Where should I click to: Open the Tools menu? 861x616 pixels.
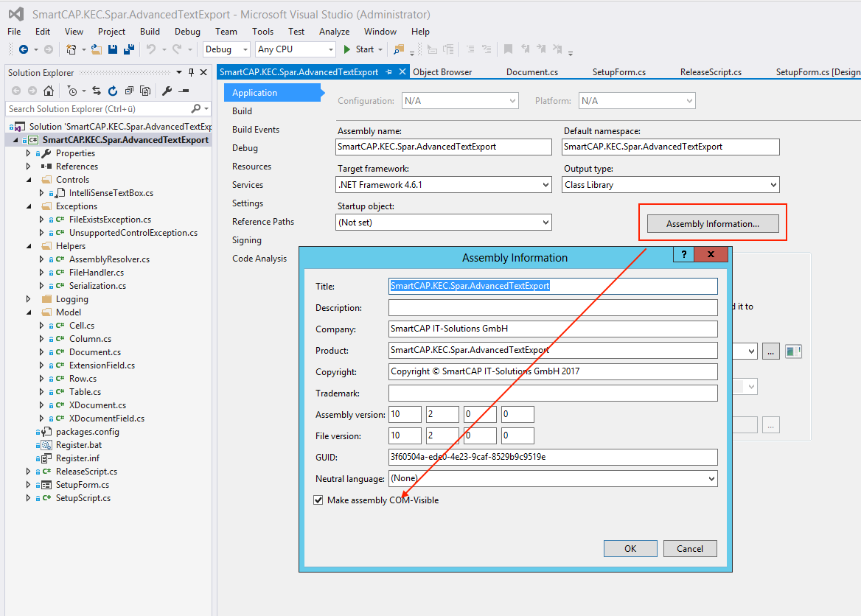click(x=262, y=32)
